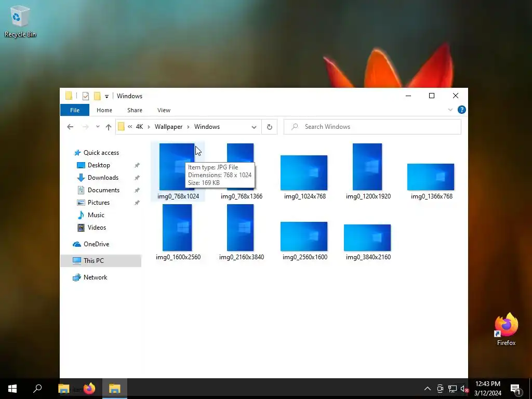Click the Meet Now tray icon
The height and width of the screenshot is (399, 532).
pos(440,389)
